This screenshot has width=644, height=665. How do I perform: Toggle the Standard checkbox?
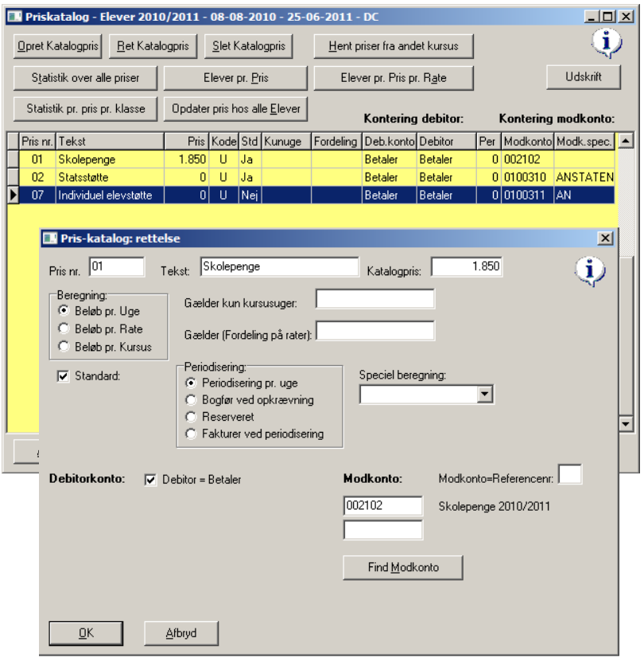coord(63,375)
